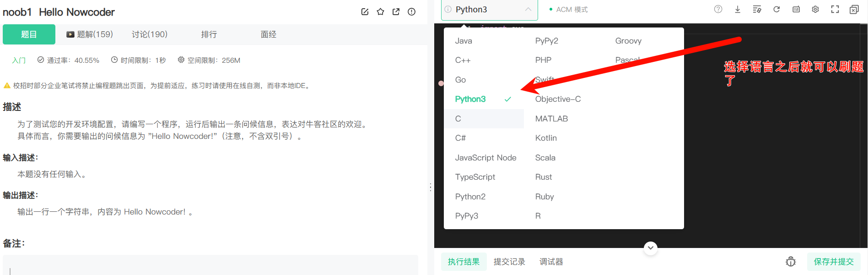Choose MATLAB language option
The width and height of the screenshot is (868, 275).
(551, 119)
